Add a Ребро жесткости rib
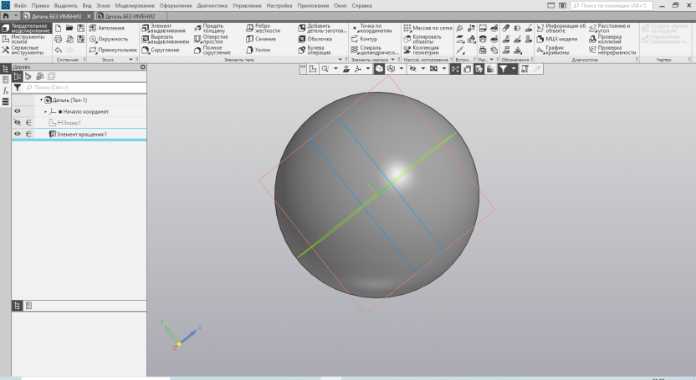This screenshot has height=380, width=696. coord(263,28)
